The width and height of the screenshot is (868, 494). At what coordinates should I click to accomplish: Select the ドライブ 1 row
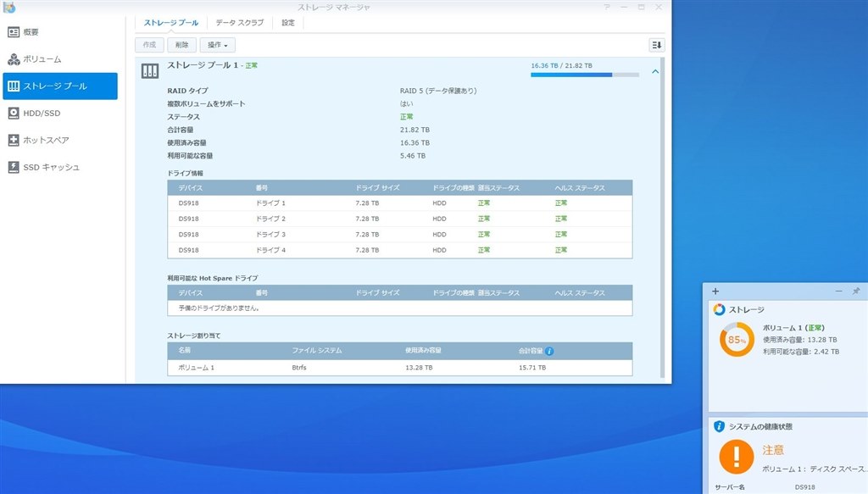click(x=400, y=203)
